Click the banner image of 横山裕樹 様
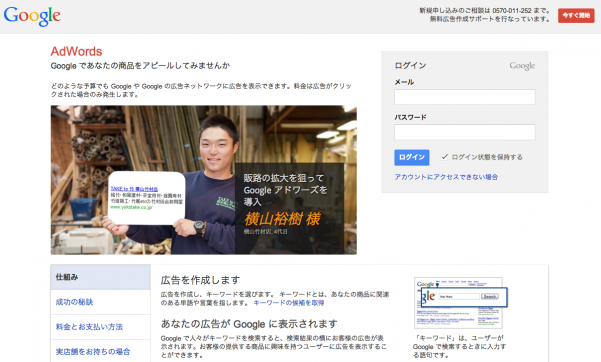 point(204,180)
